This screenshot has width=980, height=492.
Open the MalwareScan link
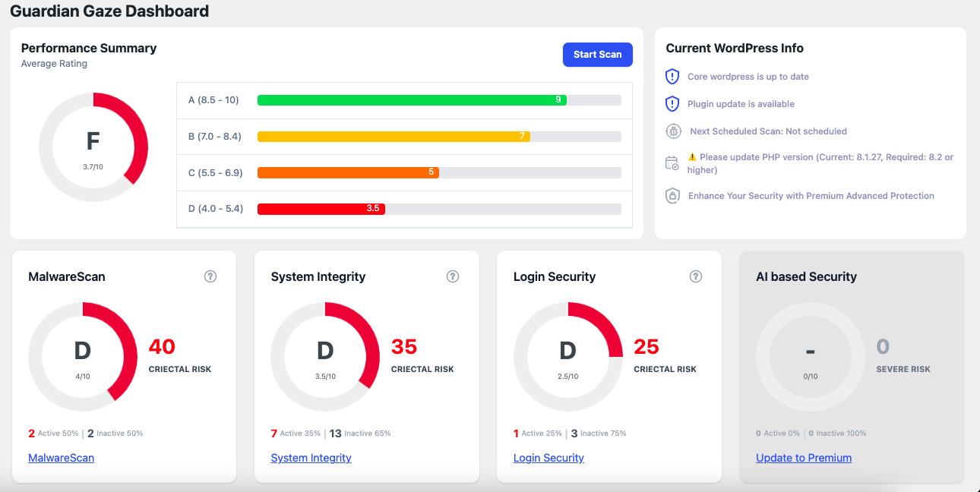[61, 458]
